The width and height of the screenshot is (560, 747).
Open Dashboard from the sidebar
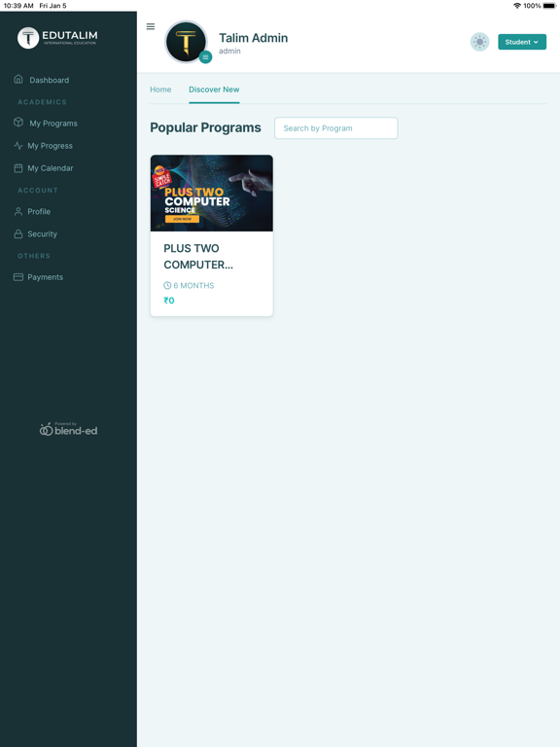[49, 80]
